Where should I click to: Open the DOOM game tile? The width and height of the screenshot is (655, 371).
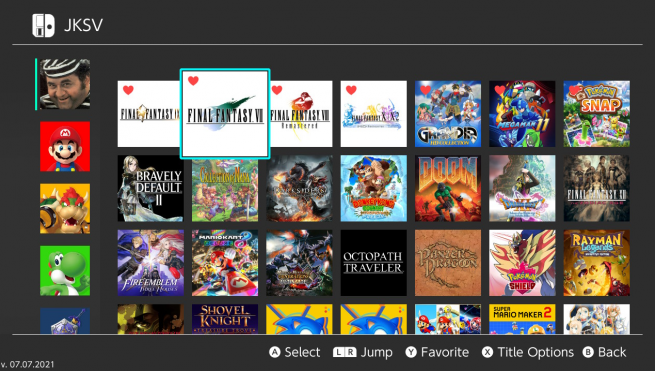click(x=448, y=188)
